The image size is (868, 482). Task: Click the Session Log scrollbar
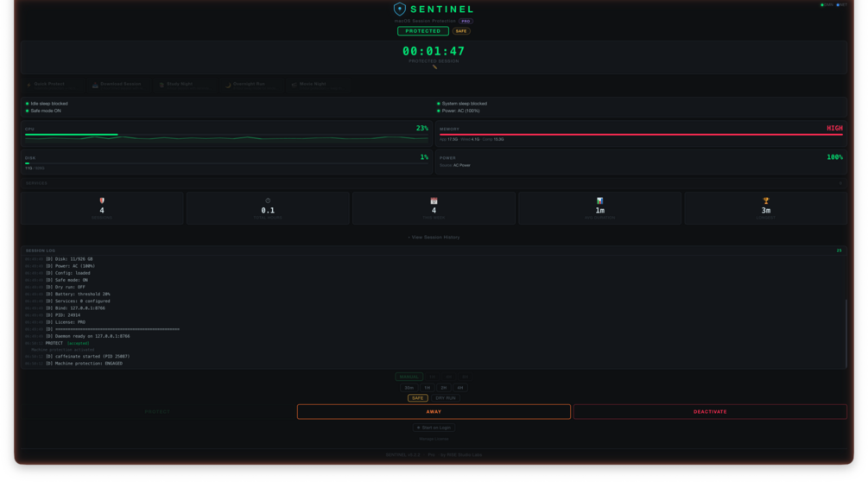tap(846, 333)
